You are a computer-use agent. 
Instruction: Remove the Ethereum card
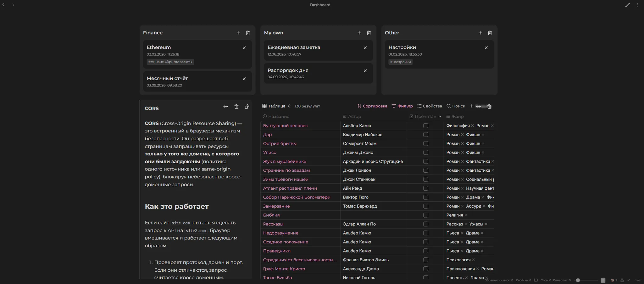244,48
